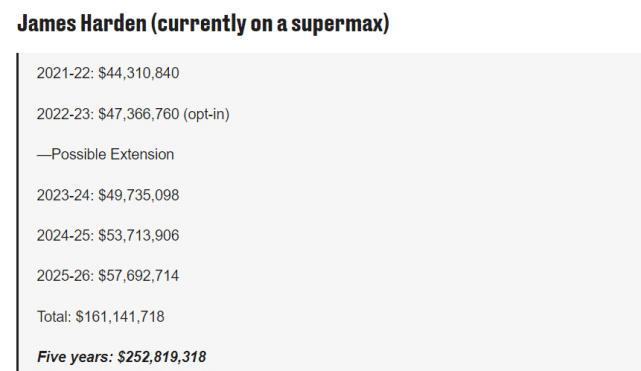Click the $44,310,840 amount

point(139,73)
